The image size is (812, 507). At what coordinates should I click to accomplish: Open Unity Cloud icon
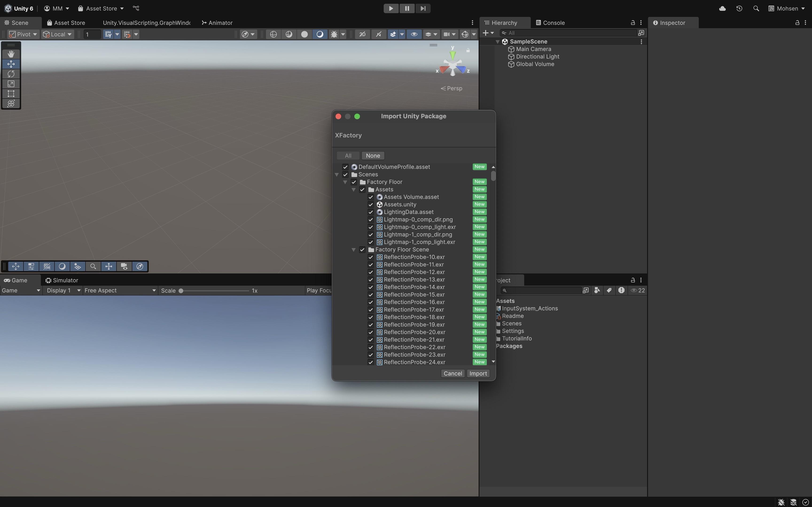(722, 8)
